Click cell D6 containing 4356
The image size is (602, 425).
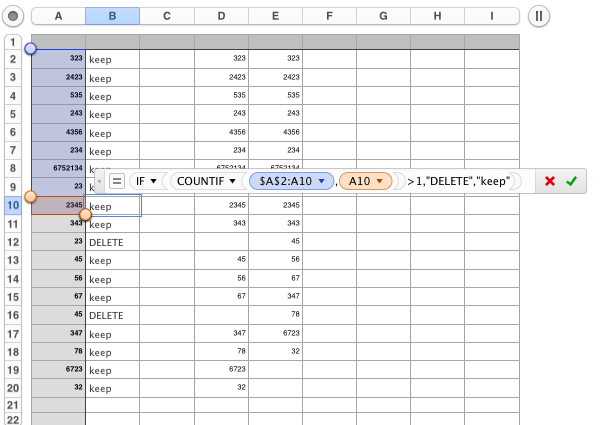coord(221,132)
